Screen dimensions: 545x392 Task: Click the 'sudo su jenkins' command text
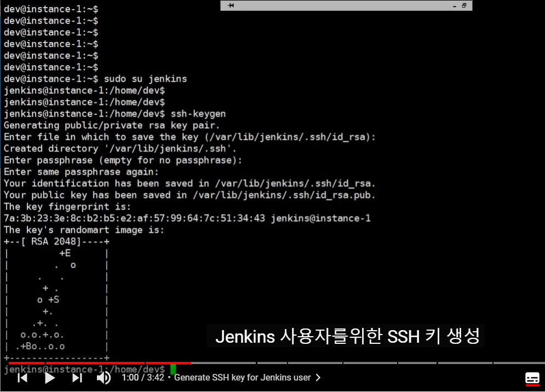pos(145,79)
